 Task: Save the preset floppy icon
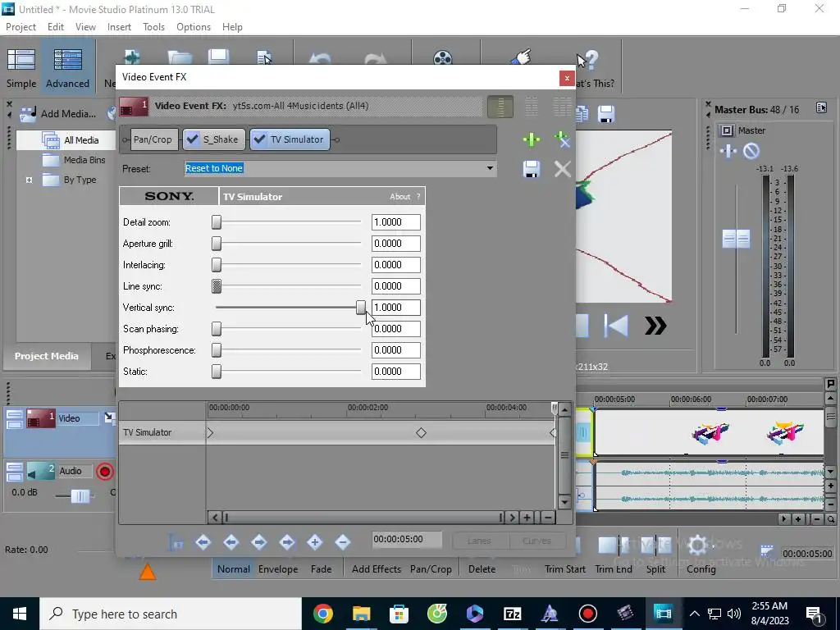coord(531,169)
